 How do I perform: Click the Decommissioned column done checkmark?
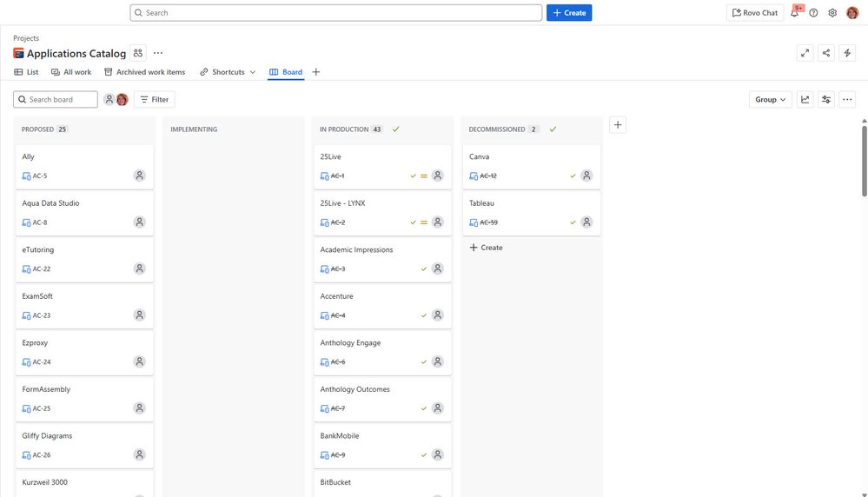pyautogui.click(x=553, y=129)
